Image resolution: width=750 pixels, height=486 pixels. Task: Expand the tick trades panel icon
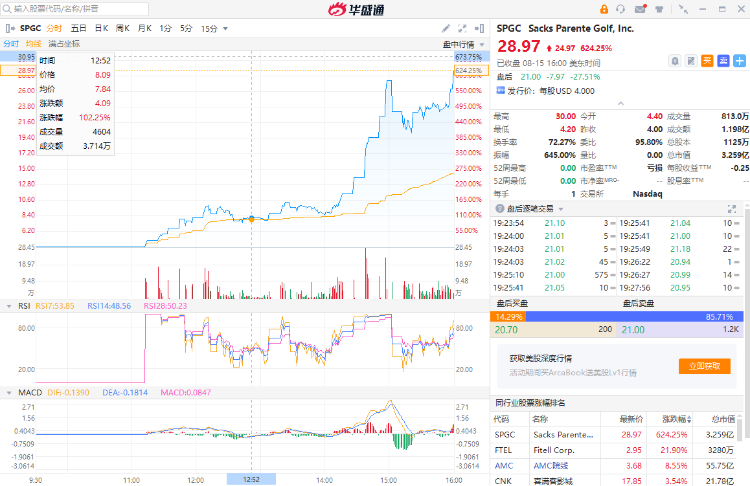732,209
